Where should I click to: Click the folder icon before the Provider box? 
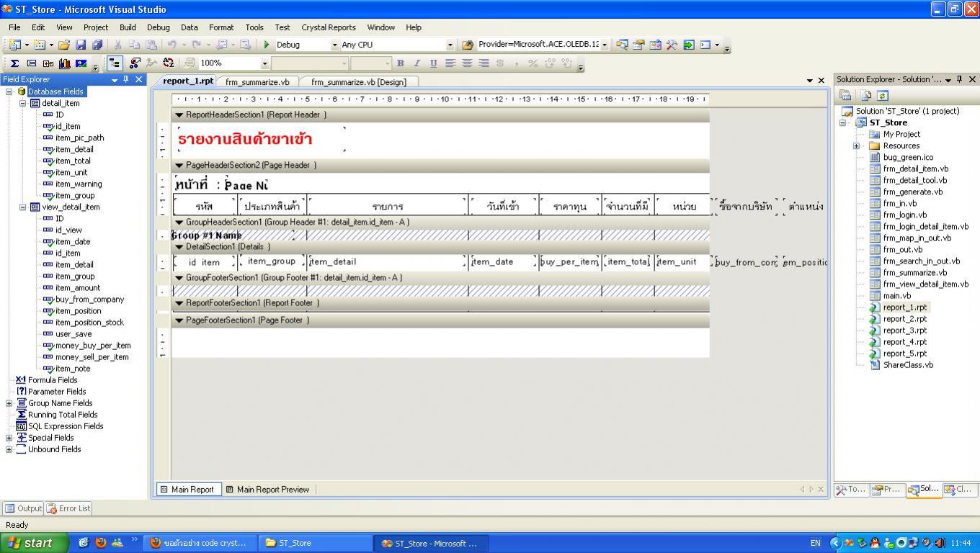coord(467,45)
